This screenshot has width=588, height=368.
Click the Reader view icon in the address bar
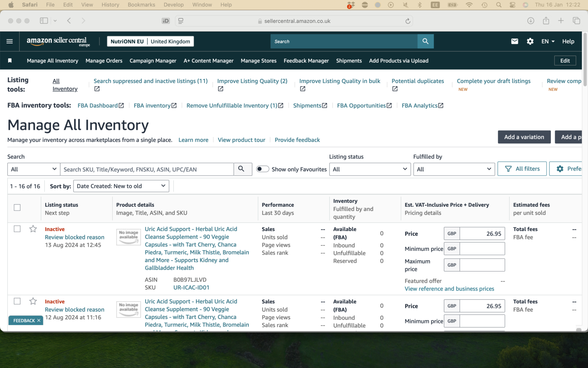[180, 21]
